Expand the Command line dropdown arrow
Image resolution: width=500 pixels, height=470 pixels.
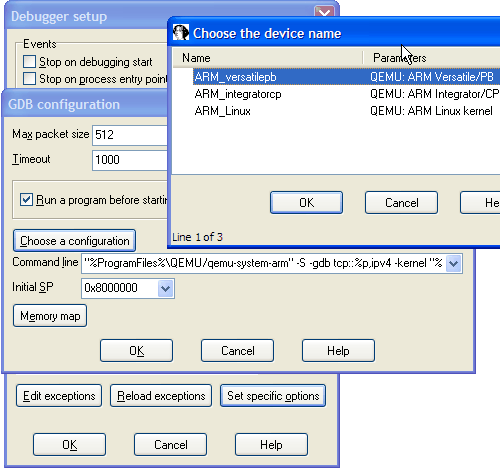[453, 263]
